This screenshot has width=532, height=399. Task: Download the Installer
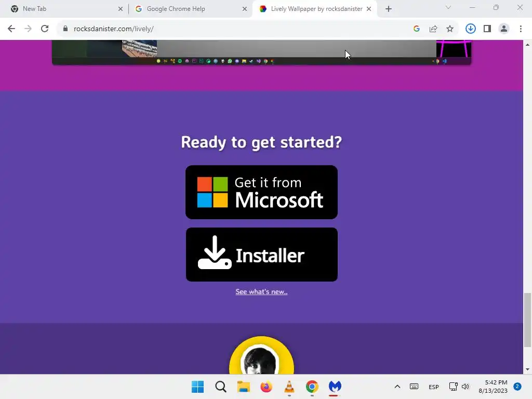(262, 255)
